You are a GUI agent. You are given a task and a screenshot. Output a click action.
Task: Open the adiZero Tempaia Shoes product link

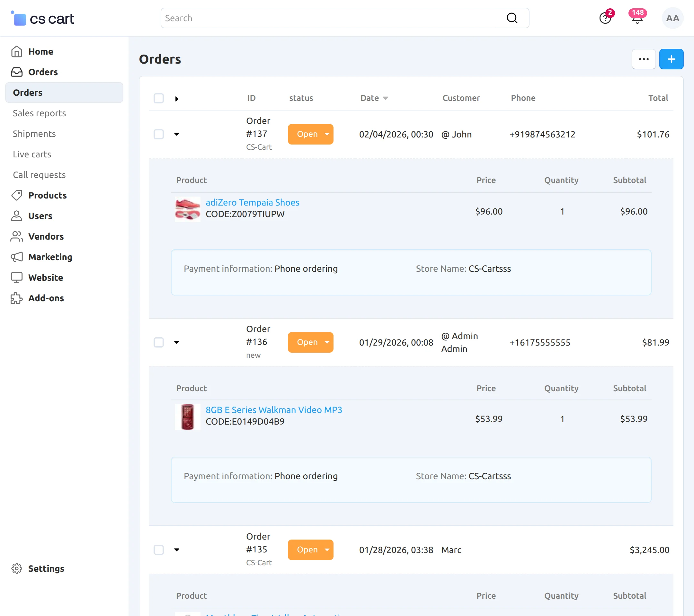click(x=252, y=202)
